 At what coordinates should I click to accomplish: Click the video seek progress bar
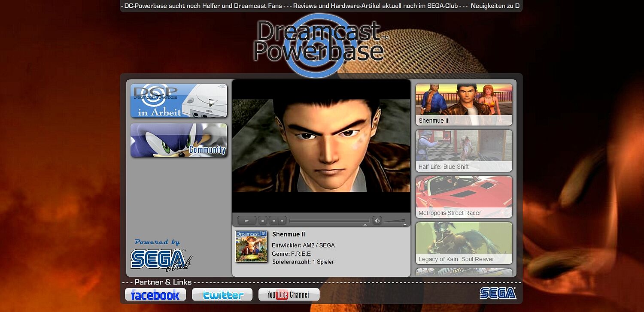[x=329, y=221]
